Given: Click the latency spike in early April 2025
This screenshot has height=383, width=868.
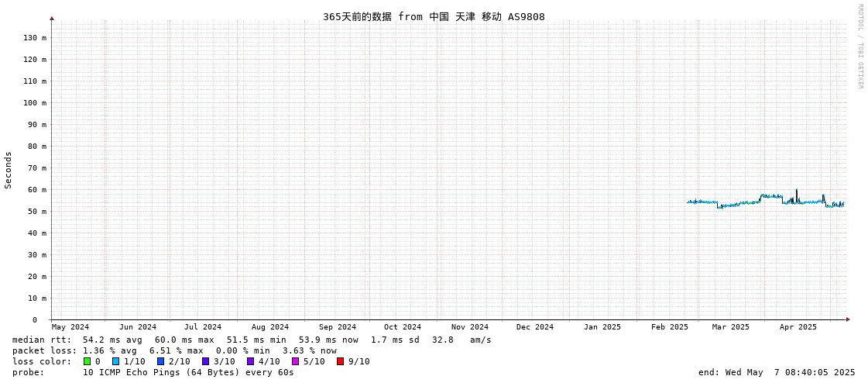Looking at the screenshot, I should point(797,195).
